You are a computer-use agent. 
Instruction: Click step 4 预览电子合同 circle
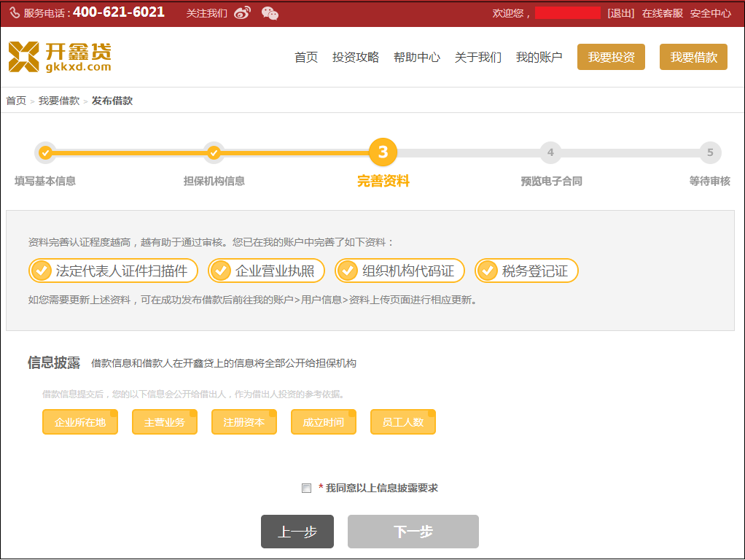[x=550, y=152]
